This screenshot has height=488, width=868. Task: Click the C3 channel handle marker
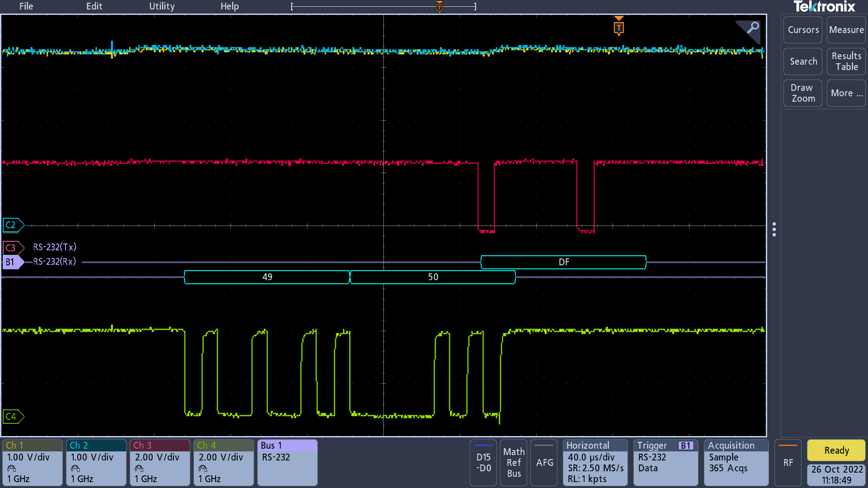point(12,248)
